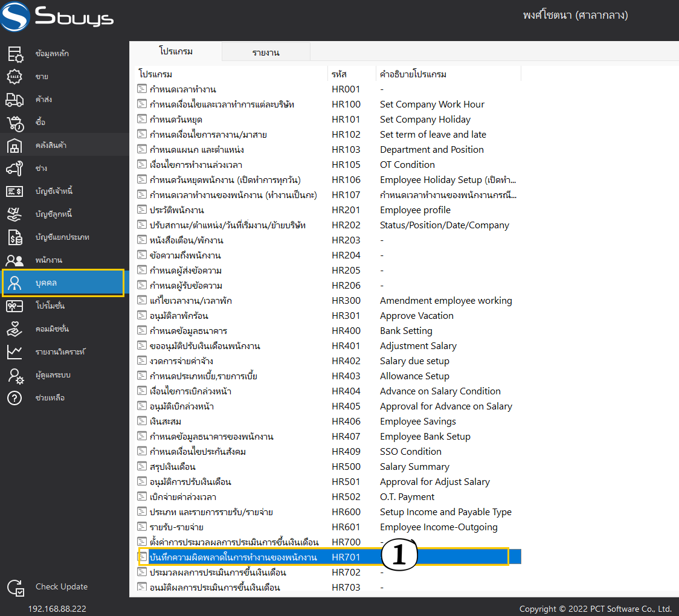Select the Employee Bank Setup description

[x=425, y=437]
